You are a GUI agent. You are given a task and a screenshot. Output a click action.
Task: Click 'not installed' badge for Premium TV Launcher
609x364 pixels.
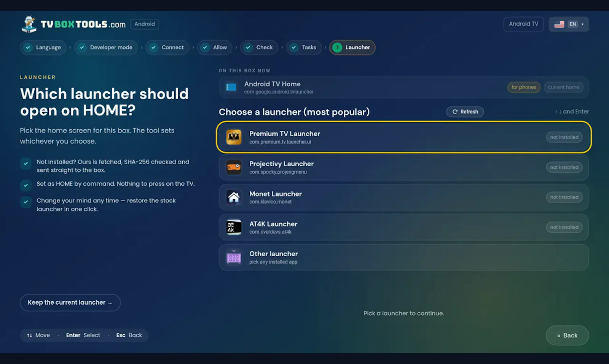[564, 137]
